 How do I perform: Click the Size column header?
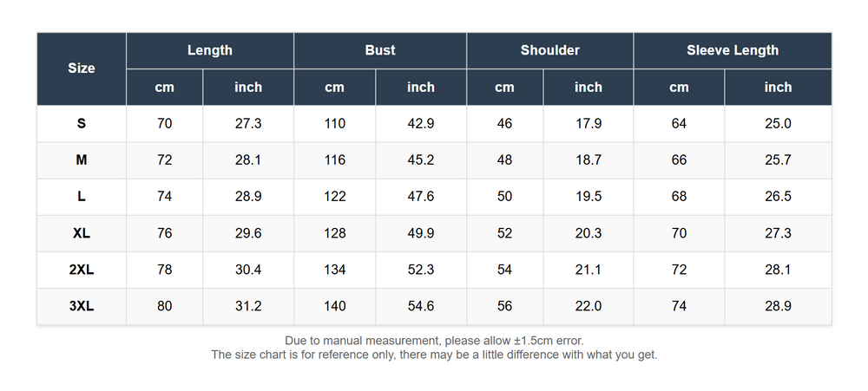pyautogui.click(x=82, y=68)
